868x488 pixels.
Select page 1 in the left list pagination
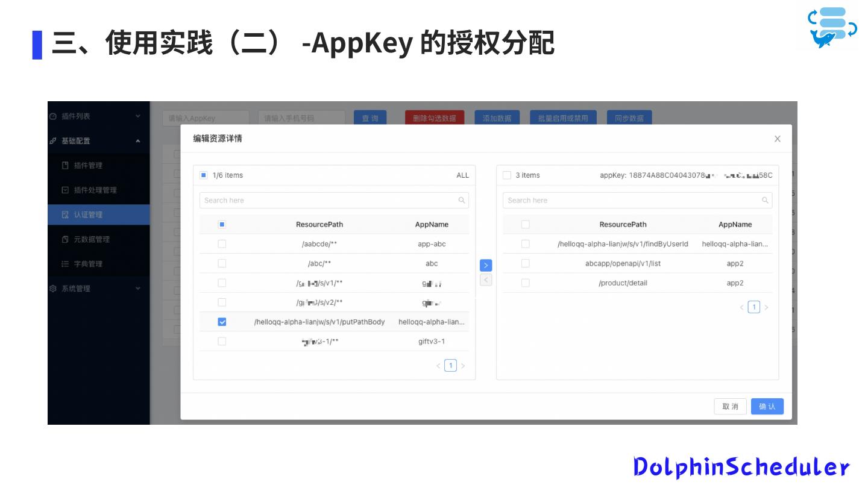[x=450, y=366]
